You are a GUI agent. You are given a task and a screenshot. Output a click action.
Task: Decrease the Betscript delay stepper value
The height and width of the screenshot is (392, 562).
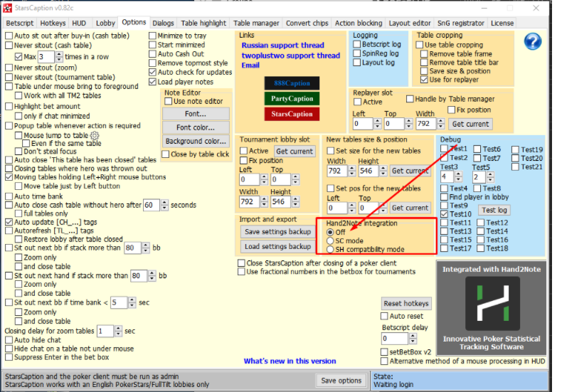coord(413,341)
